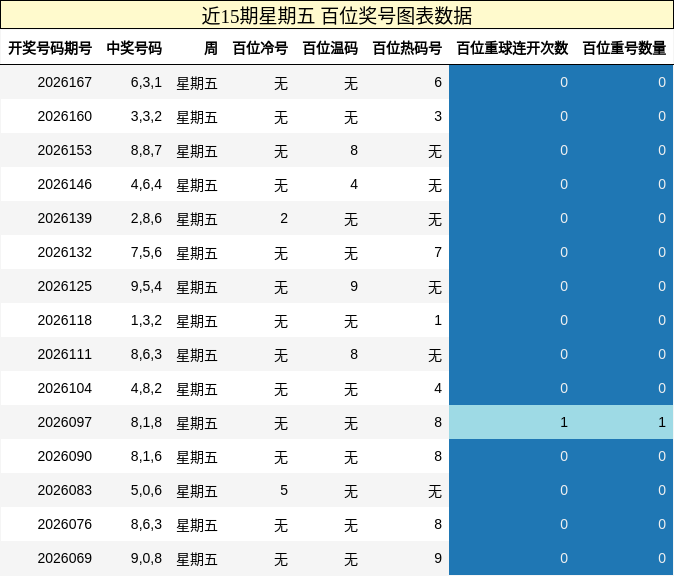Click warm code 8 in row 2026153
674x576 pixels.
point(354,150)
